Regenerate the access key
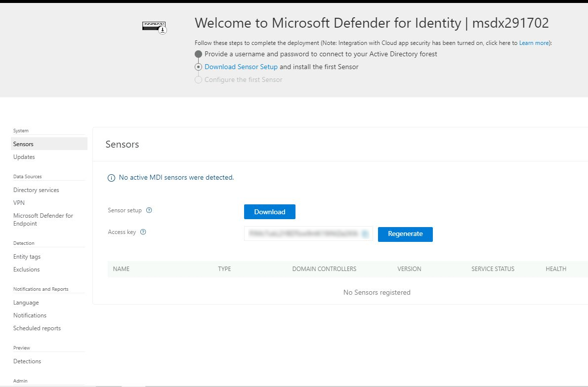 pos(405,234)
